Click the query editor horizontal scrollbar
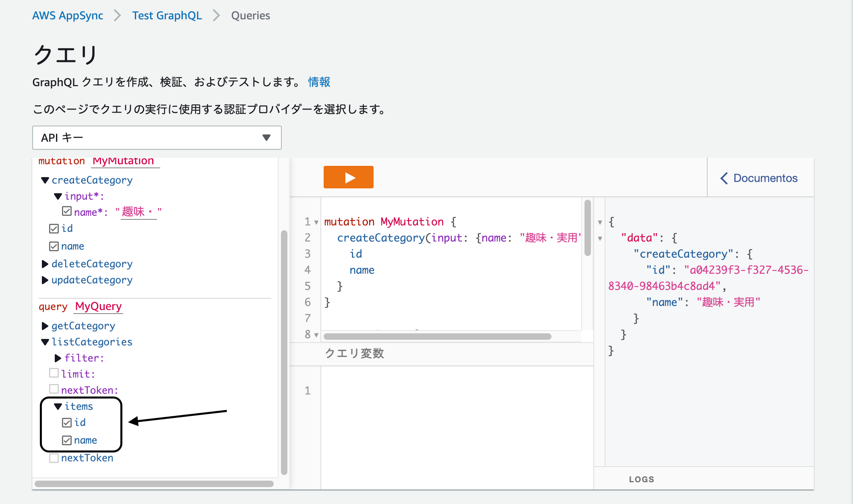Image resolution: width=855 pixels, height=504 pixels. (438, 337)
